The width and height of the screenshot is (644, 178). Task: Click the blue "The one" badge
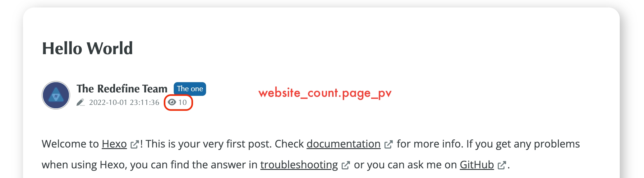click(x=190, y=89)
